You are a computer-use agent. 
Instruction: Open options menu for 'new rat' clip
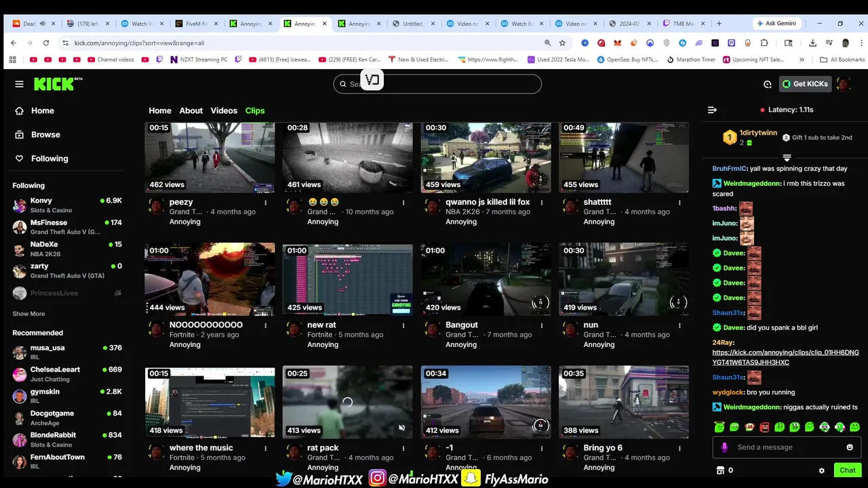tap(403, 325)
